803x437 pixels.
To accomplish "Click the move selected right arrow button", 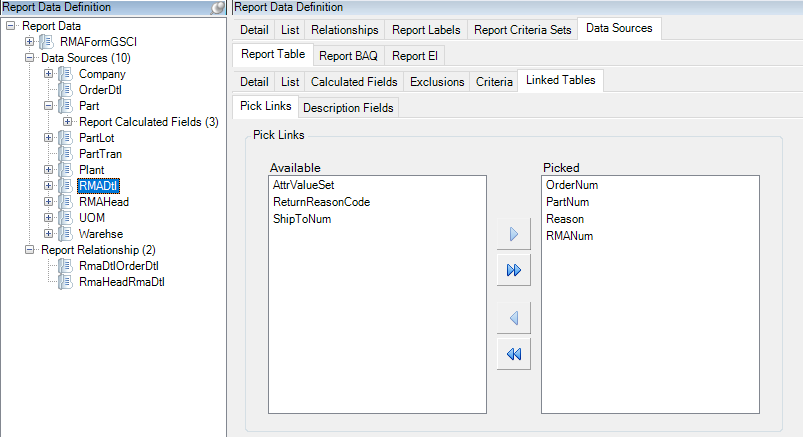I will click(514, 235).
